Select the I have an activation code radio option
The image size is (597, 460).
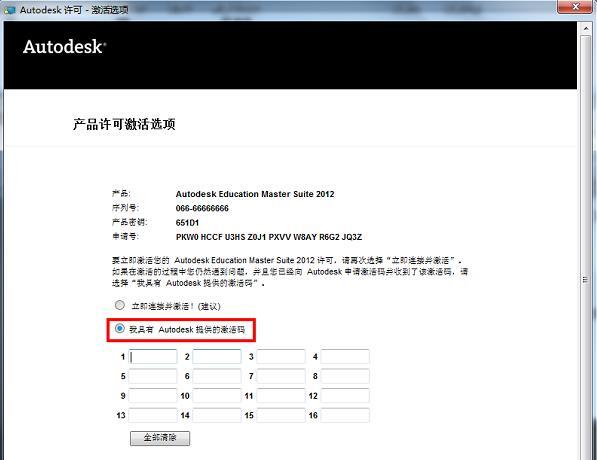pos(120,329)
